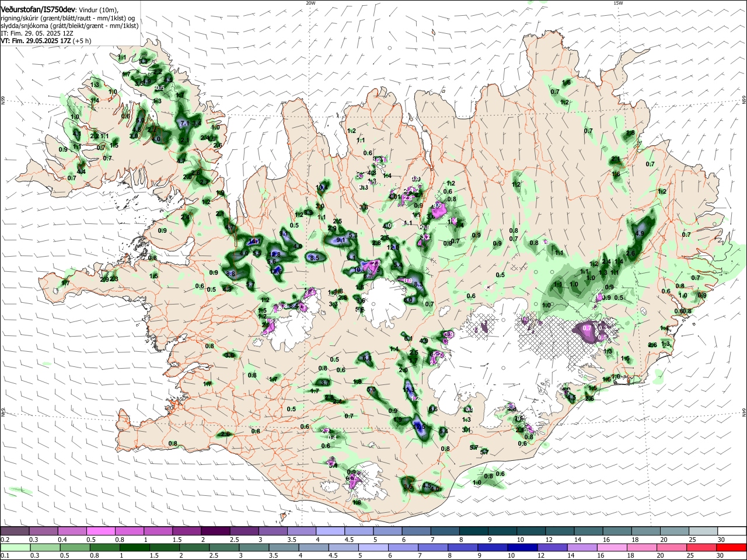Click the 20W longitude label
This screenshot has width=747, height=560.
(x=310, y=3)
